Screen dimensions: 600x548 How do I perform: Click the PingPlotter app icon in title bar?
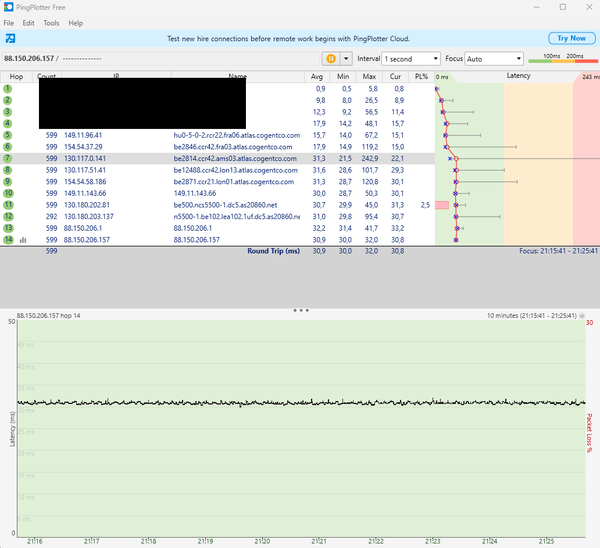pyautogui.click(x=8, y=7)
